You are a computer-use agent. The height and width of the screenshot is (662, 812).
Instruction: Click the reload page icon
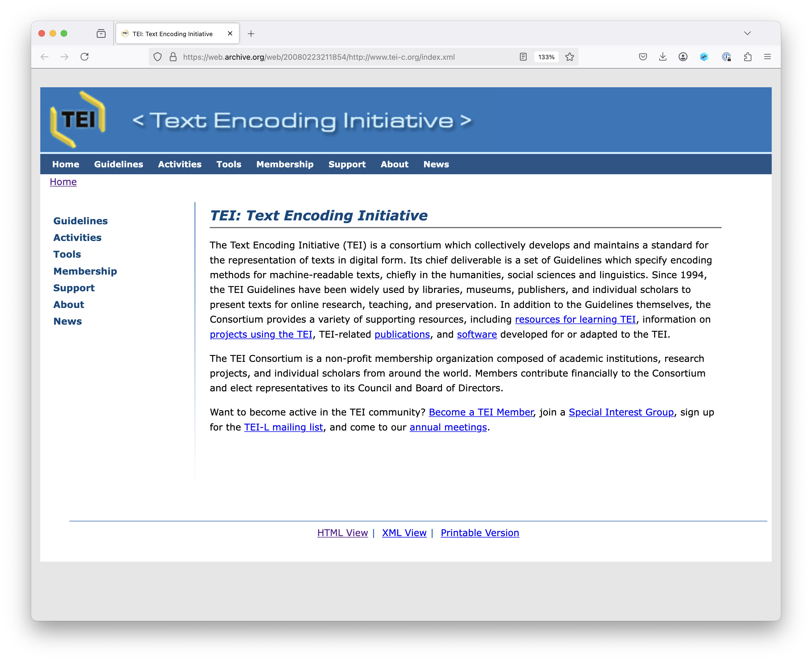(x=85, y=57)
